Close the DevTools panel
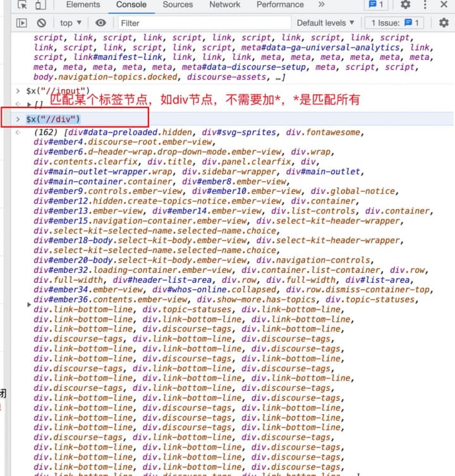Viewport: 455px width, 476px height. 444,4
